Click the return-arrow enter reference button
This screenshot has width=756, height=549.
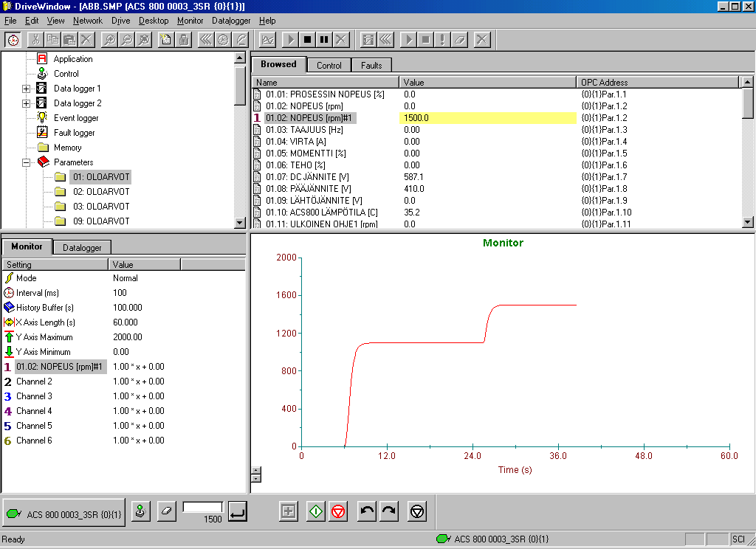(238, 511)
